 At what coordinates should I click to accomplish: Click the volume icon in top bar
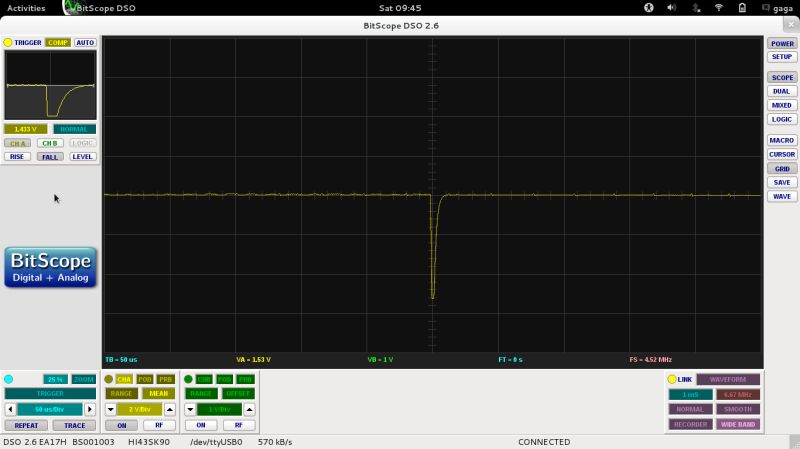point(672,8)
